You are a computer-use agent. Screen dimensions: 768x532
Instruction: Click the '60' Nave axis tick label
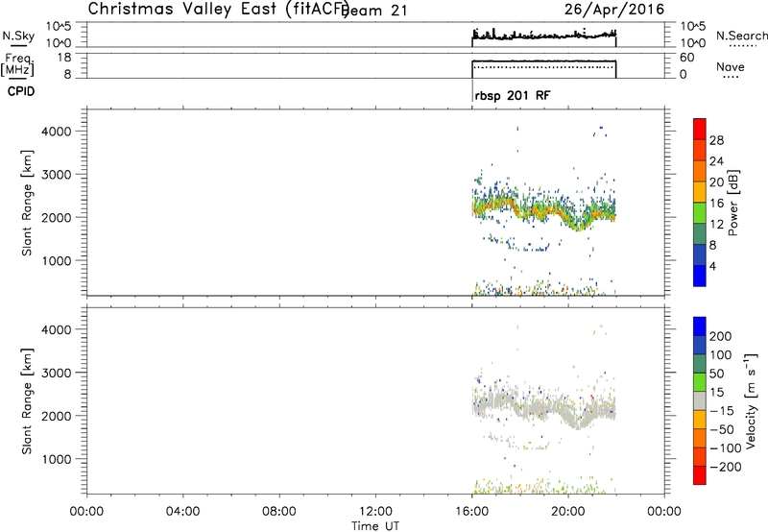pos(687,58)
